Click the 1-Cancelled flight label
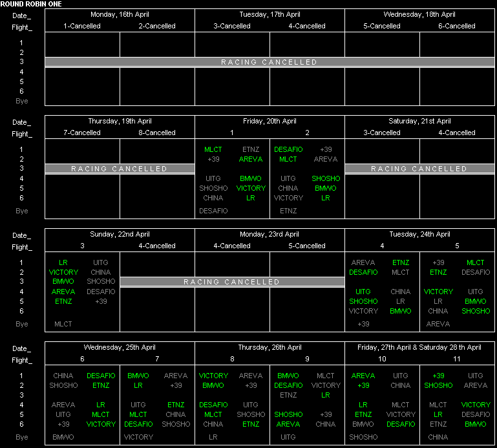Image resolution: width=497 pixels, height=448 pixels. [82, 26]
